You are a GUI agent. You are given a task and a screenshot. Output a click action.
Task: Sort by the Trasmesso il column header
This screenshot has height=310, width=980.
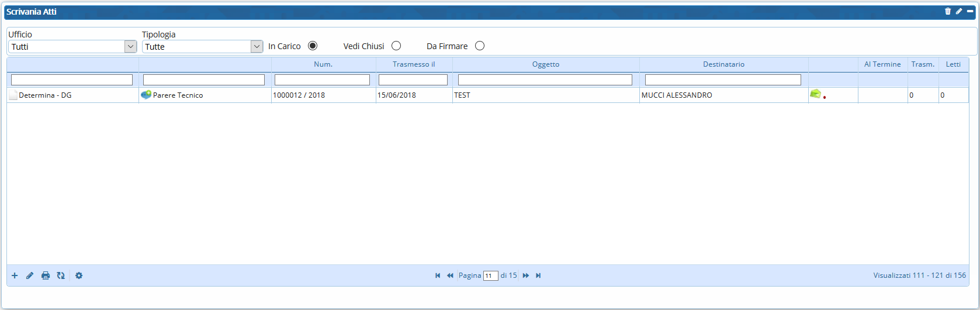414,64
